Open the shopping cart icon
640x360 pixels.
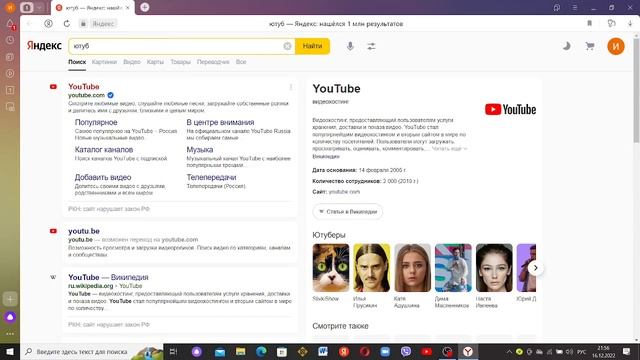pyautogui.click(x=590, y=46)
